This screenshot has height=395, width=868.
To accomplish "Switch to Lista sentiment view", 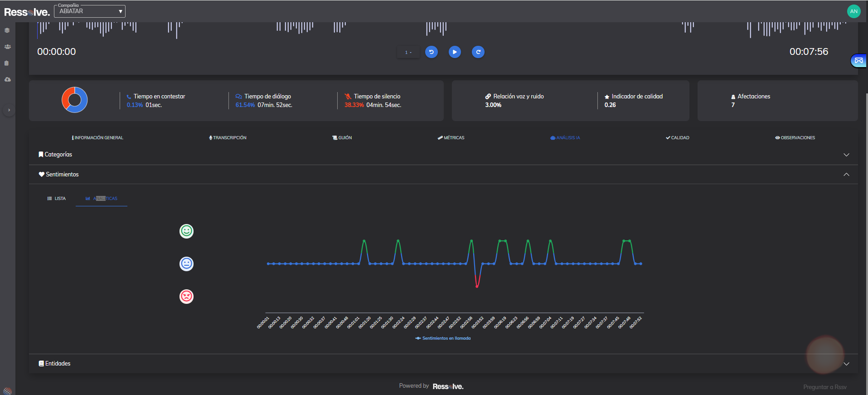I will [57, 199].
